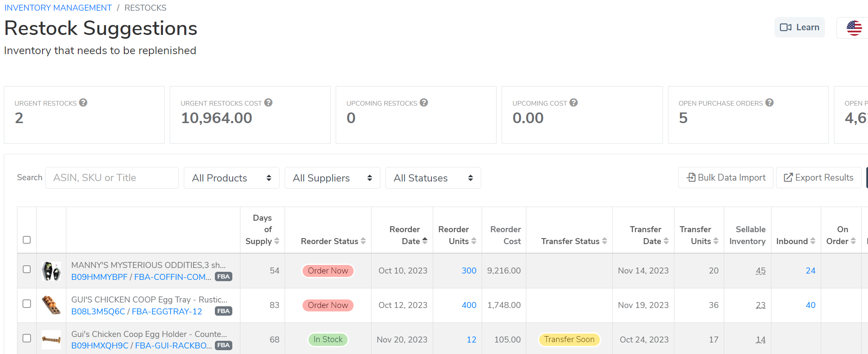Click reorder units value 300
The height and width of the screenshot is (354, 868).
[x=469, y=271]
